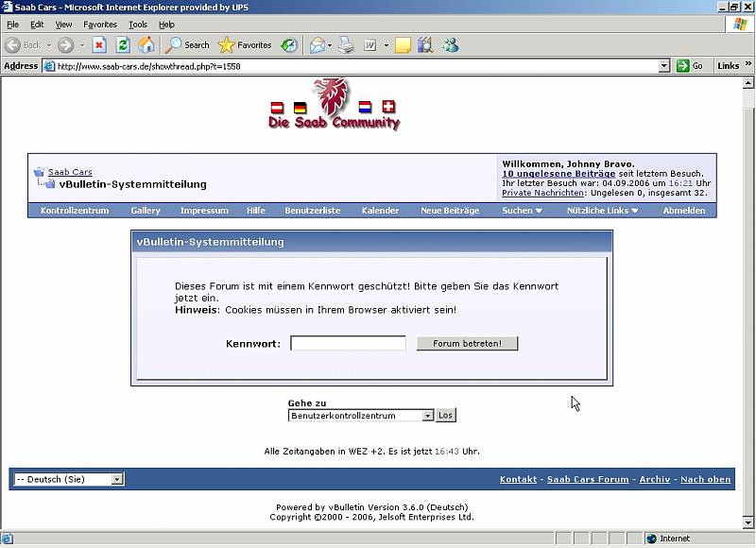756x548 pixels.
Task: Click the Los button
Action: [x=445, y=415]
